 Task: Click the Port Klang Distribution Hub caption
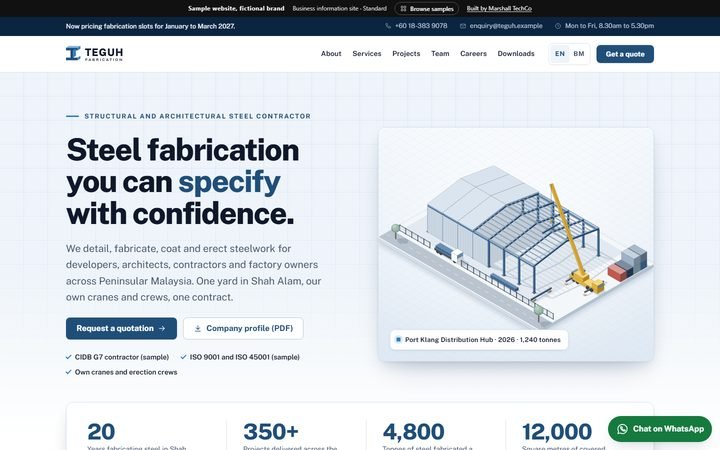[x=479, y=340]
